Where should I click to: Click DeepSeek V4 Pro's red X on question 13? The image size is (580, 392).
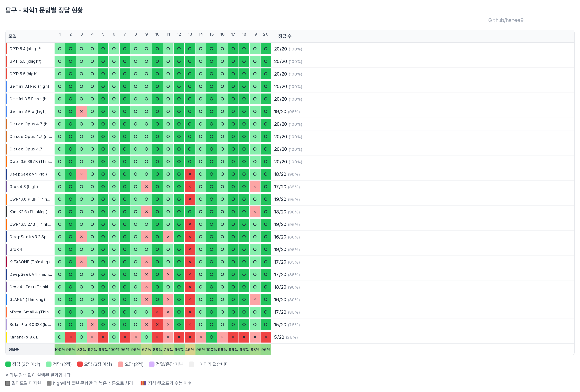(190, 174)
